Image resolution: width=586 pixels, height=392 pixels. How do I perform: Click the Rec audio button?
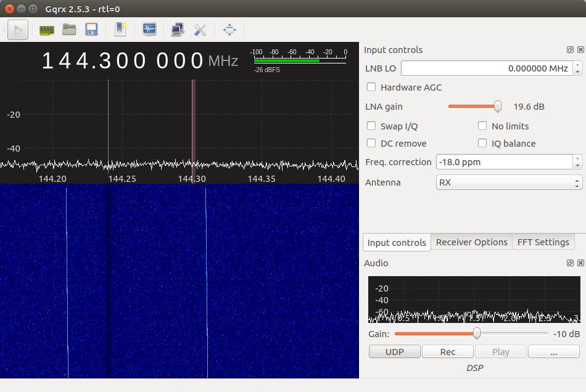(x=448, y=352)
